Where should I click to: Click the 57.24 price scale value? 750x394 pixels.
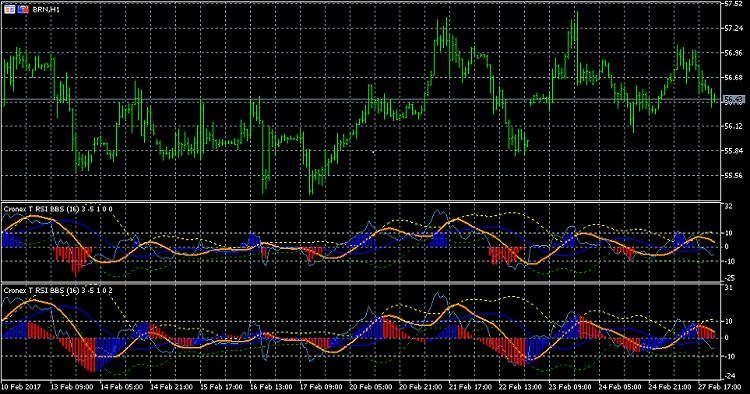[733, 28]
